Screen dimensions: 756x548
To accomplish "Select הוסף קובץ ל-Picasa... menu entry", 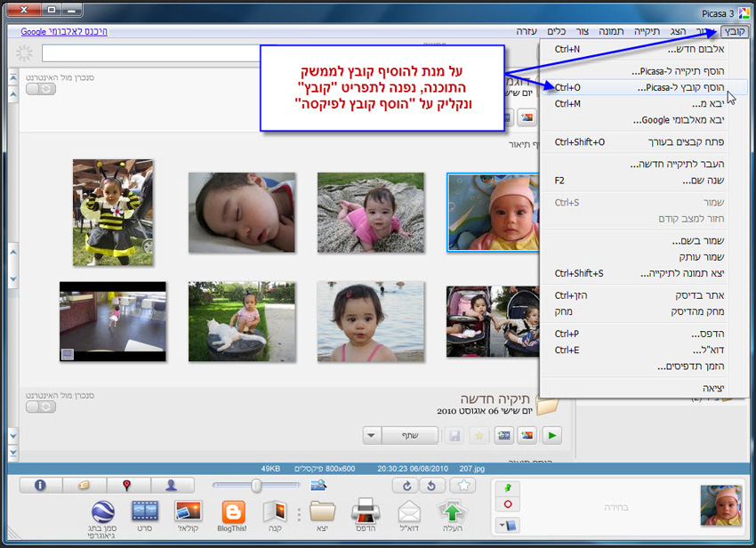I will point(643,87).
